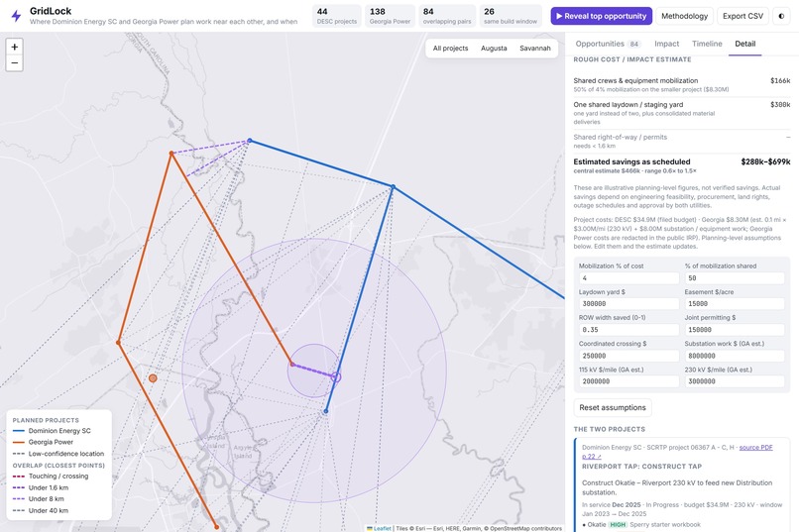Click the 44 DESC projects stat
Screen dimensions: 799x532
337,16
